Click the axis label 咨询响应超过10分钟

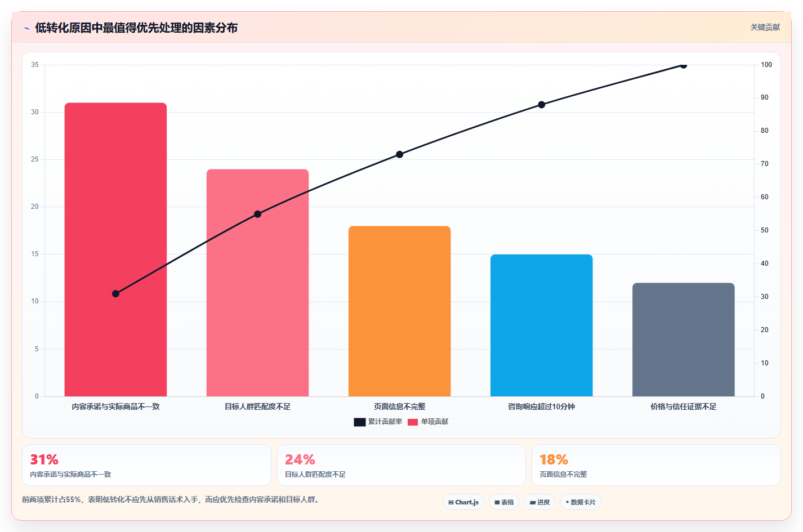[542, 406]
